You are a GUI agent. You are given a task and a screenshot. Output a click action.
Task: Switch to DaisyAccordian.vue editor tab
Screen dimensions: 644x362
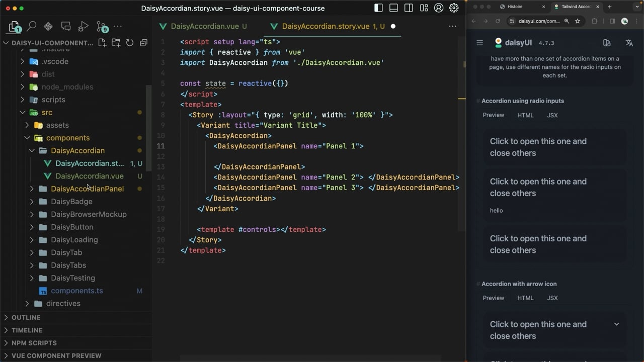click(205, 26)
